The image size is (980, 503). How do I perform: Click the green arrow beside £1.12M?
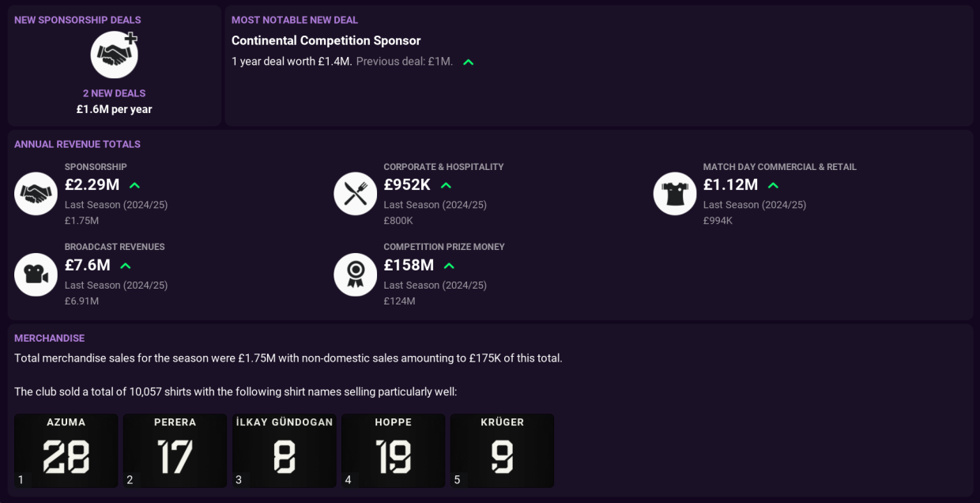coord(773,185)
